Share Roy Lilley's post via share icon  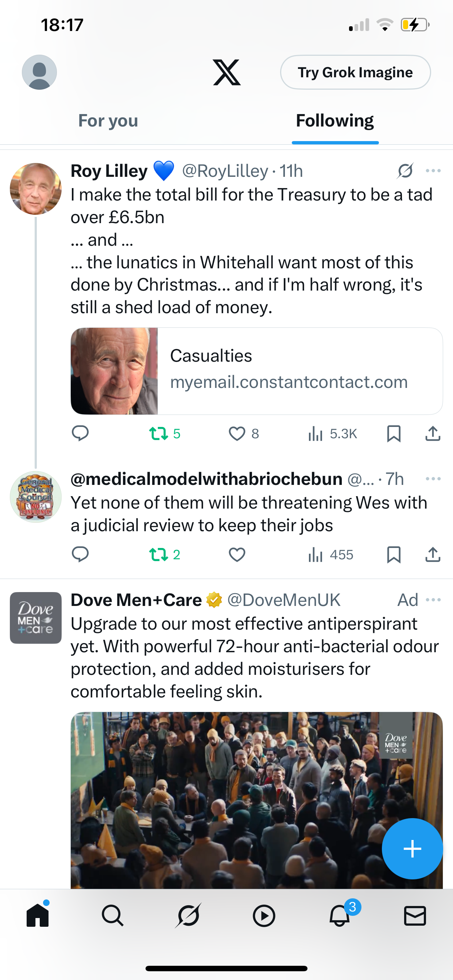(x=433, y=433)
